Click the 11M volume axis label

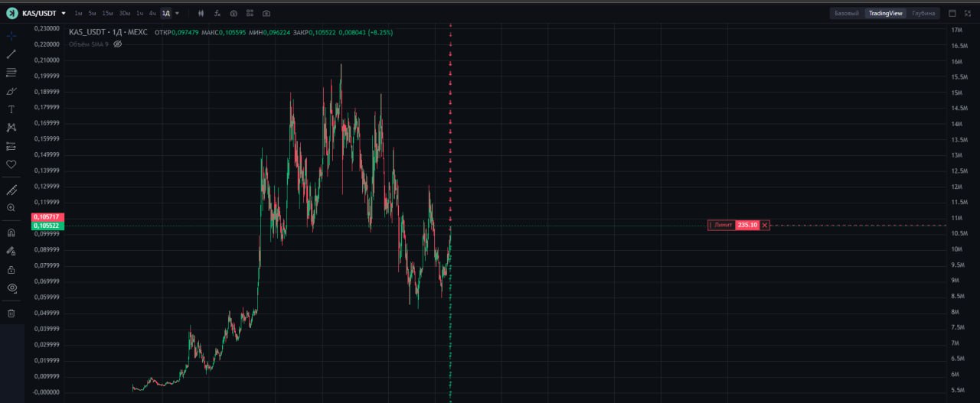[x=956, y=218]
